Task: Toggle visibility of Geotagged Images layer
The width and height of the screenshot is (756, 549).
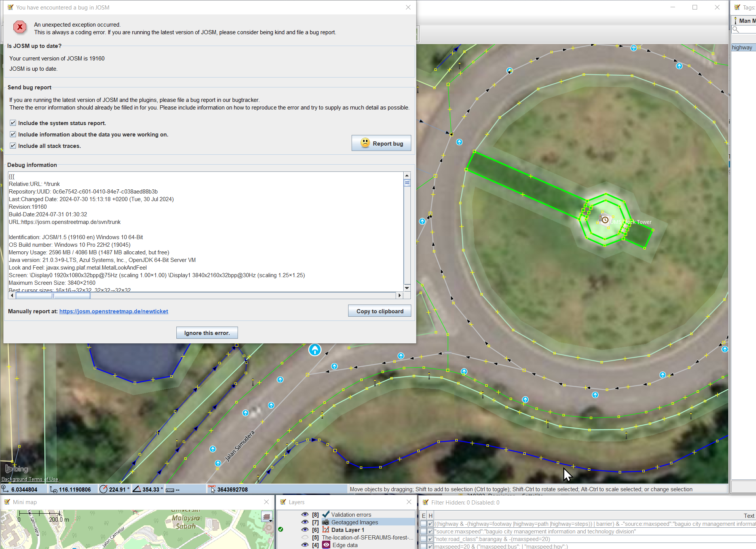Action: pos(305,522)
